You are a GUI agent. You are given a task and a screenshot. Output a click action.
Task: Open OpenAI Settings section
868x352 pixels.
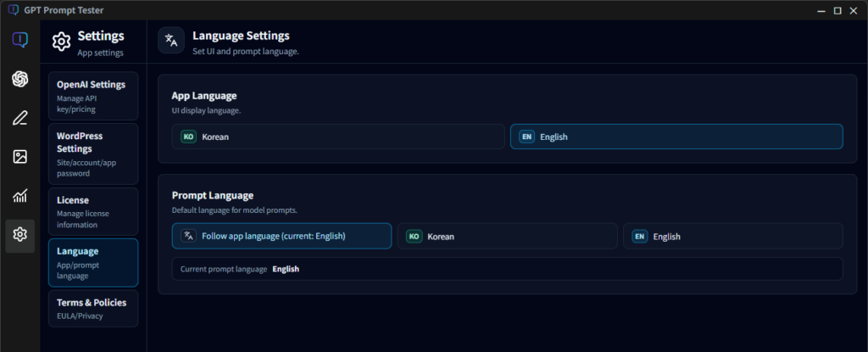click(93, 96)
